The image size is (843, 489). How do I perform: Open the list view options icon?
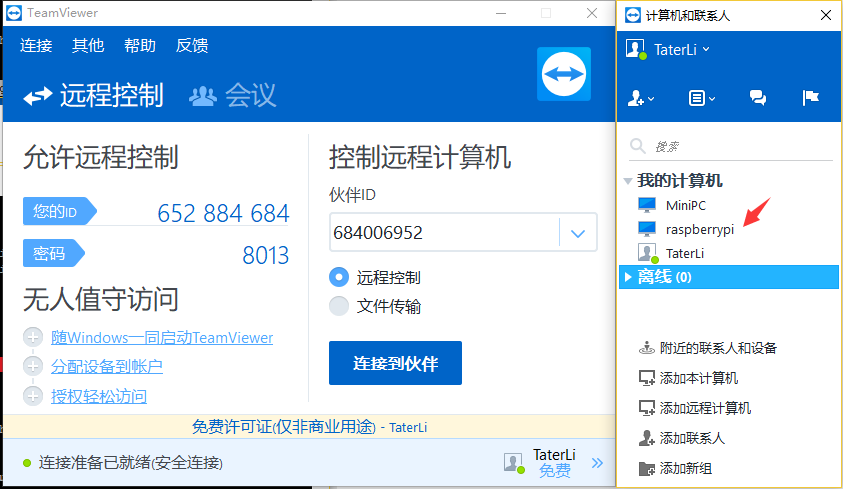tap(702, 98)
